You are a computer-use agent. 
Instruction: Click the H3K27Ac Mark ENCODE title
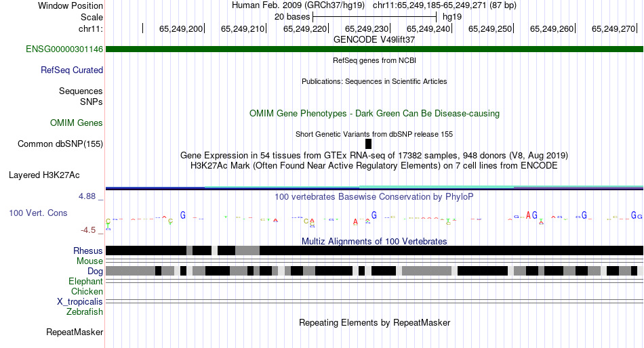pyautogui.click(x=374, y=166)
